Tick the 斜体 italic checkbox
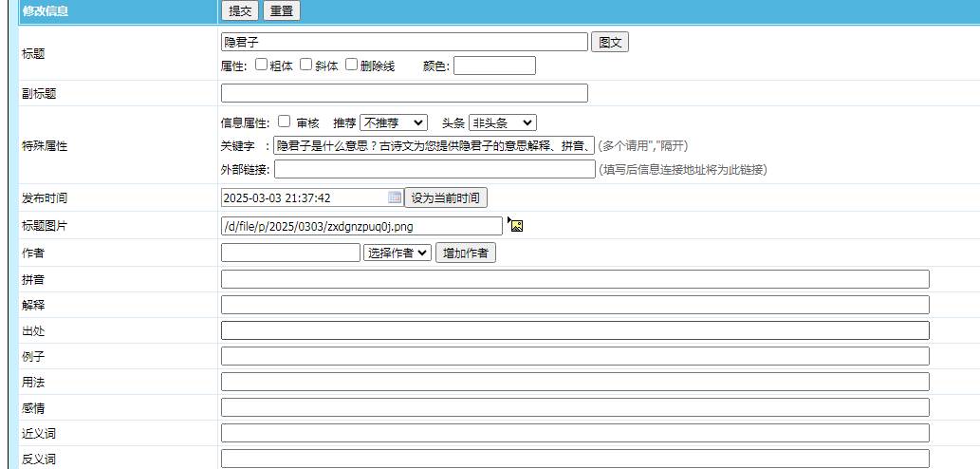Screen dimensions: 980x469 click(306, 65)
